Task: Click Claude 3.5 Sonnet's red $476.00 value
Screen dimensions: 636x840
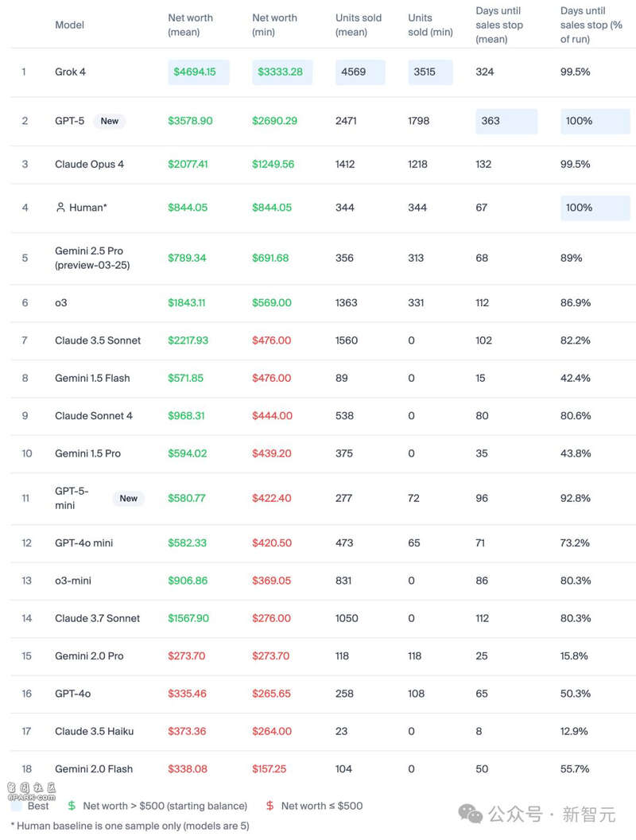Action: click(x=271, y=340)
